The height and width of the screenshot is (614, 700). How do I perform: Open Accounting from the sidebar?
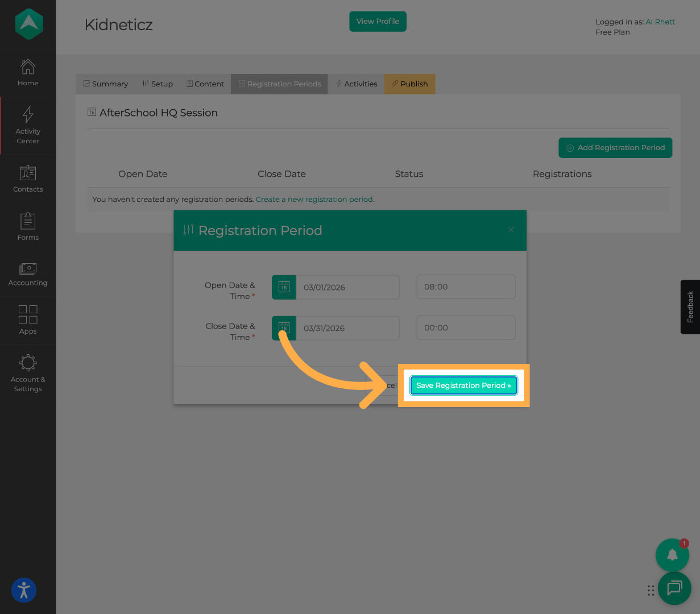point(28,269)
